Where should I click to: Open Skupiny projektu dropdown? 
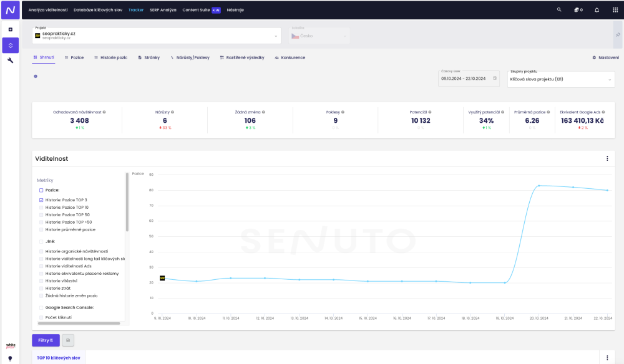coord(561,79)
